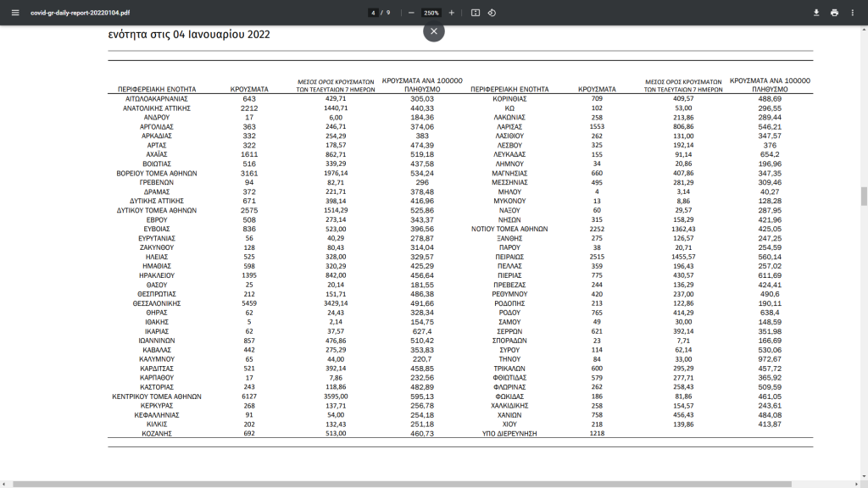
Task: Download the PDF file
Action: coord(816,13)
